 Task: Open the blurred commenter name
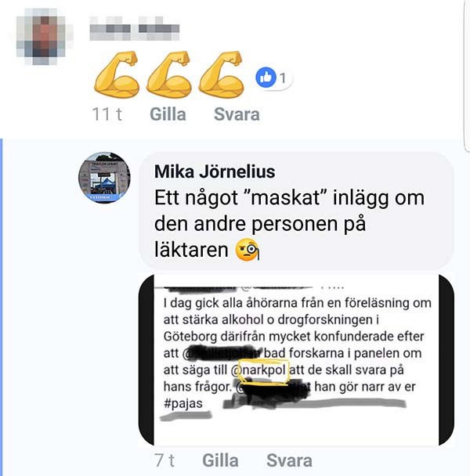tap(135, 29)
